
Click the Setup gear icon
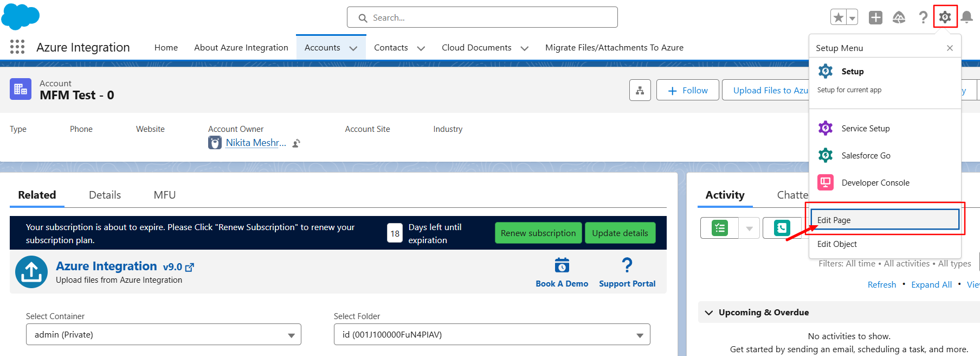click(945, 17)
